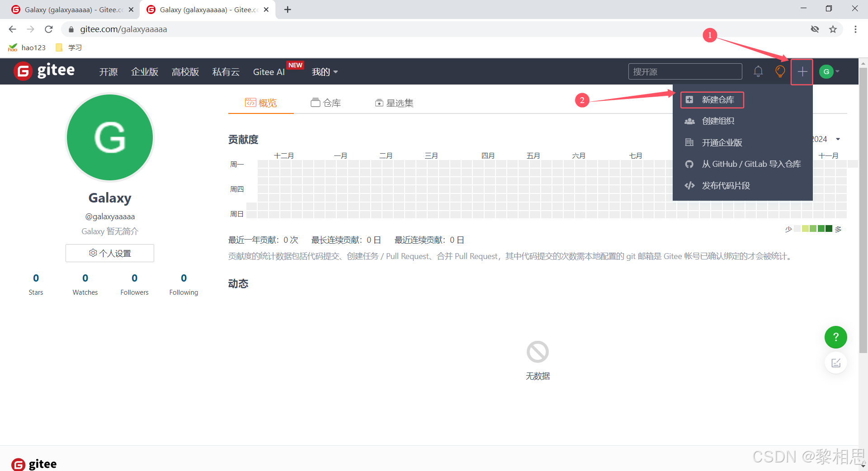Open the green G user avatar menu

click(829, 71)
